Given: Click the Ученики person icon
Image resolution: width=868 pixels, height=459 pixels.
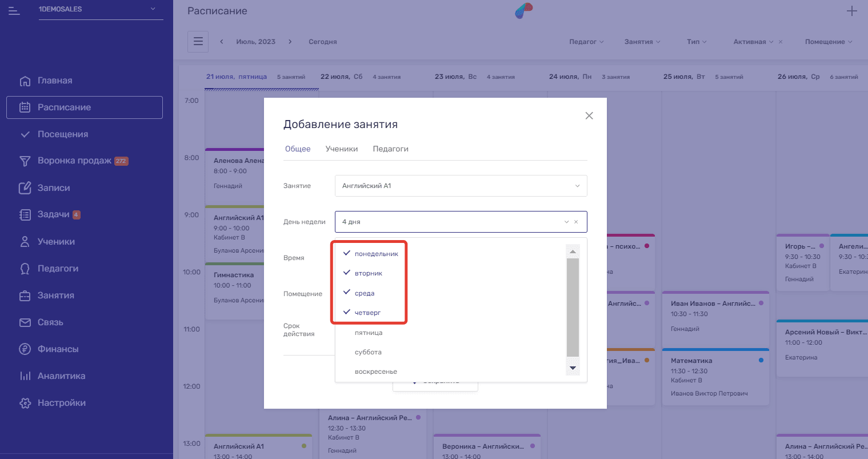Looking at the screenshot, I should pyautogui.click(x=25, y=242).
